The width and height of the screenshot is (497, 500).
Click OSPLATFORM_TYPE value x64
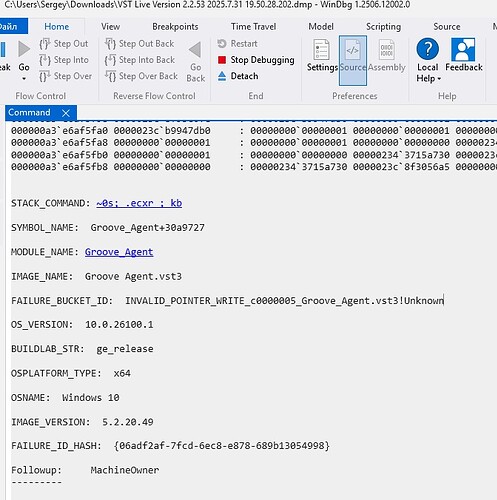[x=122, y=373]
